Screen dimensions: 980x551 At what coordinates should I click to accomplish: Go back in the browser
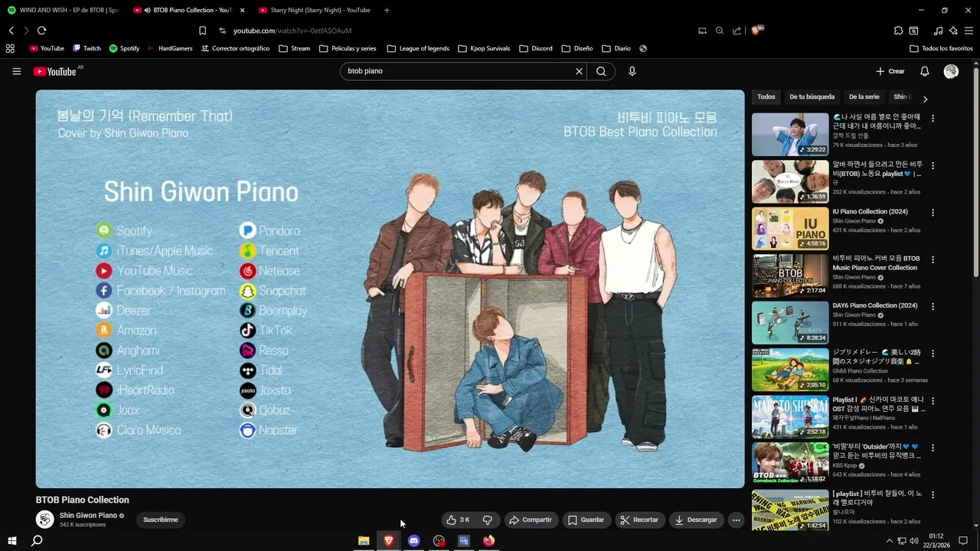coord(11,31)
